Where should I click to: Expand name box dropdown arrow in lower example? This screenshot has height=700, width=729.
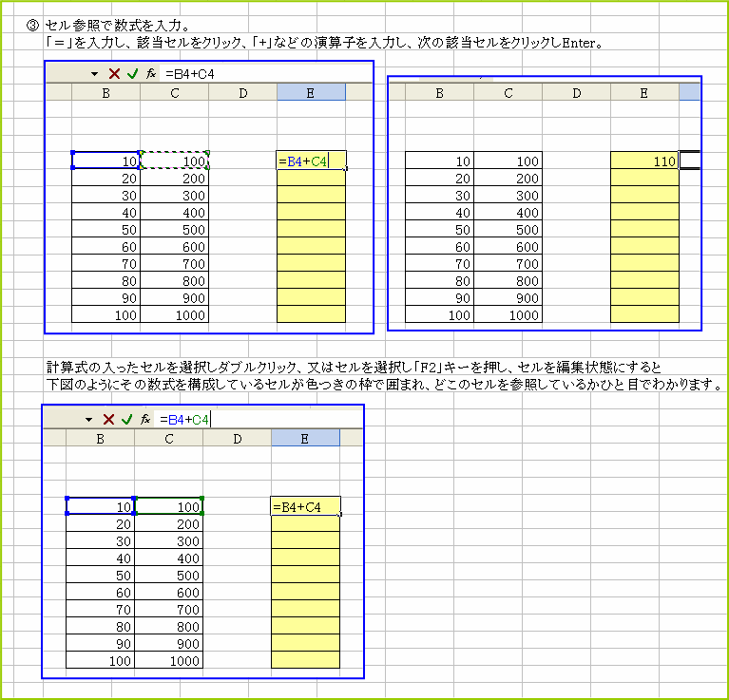pyautogui.click(x=88, y=420)
